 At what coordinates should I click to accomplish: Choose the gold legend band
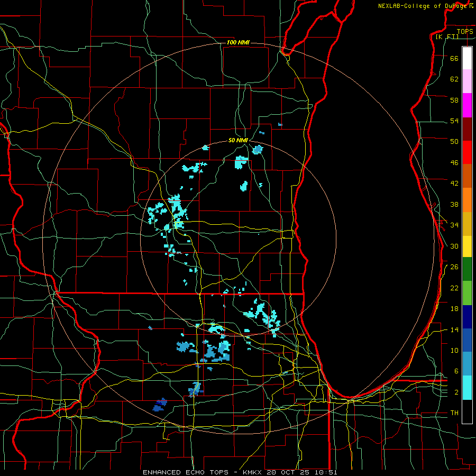point(467,224)
